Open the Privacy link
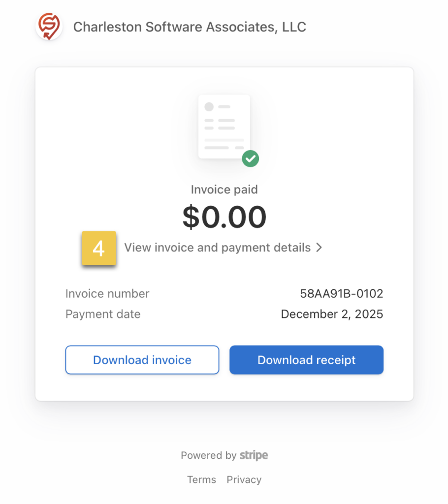 click(244, 479)
